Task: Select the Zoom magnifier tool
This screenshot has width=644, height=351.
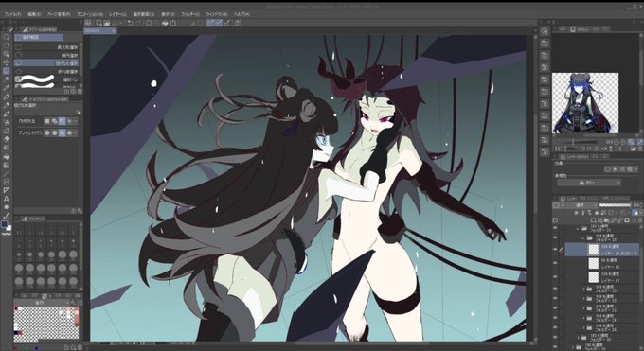Action: tap(7, 37)
